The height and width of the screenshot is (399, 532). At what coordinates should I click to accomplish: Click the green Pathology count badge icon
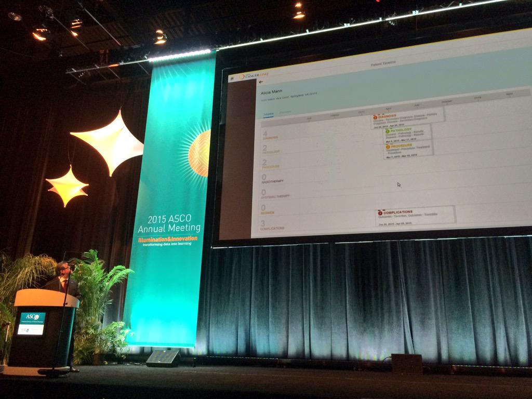pyautogui.click(x=388, y=131)
